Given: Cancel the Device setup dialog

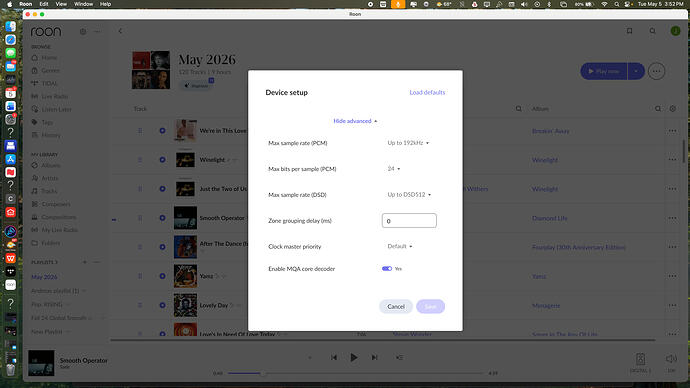Looking at the screenshot, I should (396, 307).
